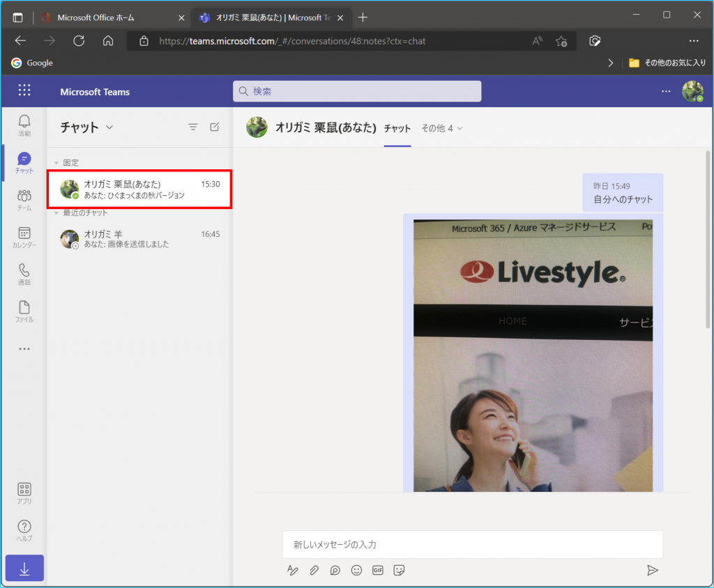Image resolution: width=714 pixels, height=588 pixels.
Task: Open the chat list filter icon
Action: [x=193, y=127]
